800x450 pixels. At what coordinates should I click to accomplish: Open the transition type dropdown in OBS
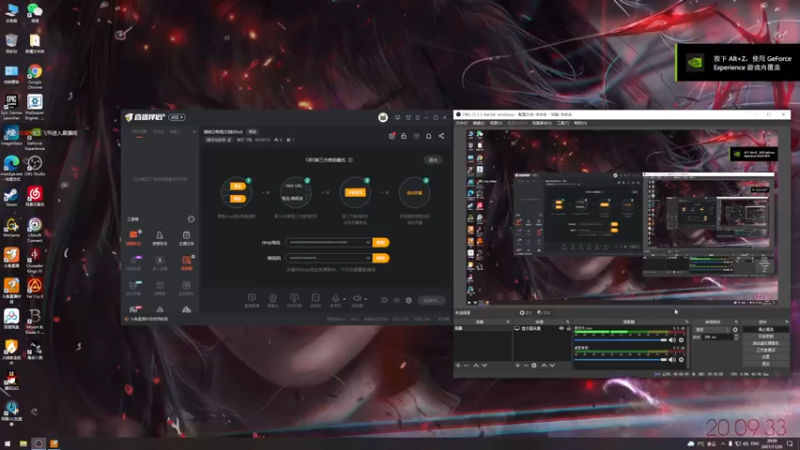pos(712,330)
